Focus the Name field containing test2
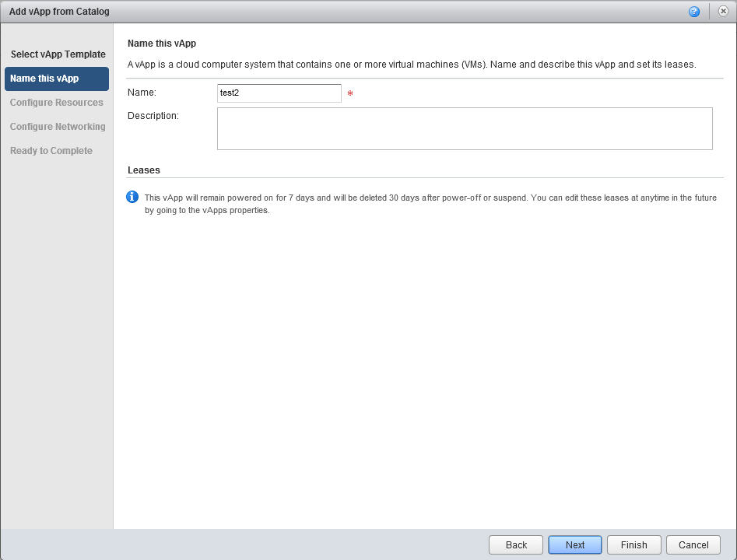Image resolution: width=737 pixels, height=560 pixels. click(279, 93)
